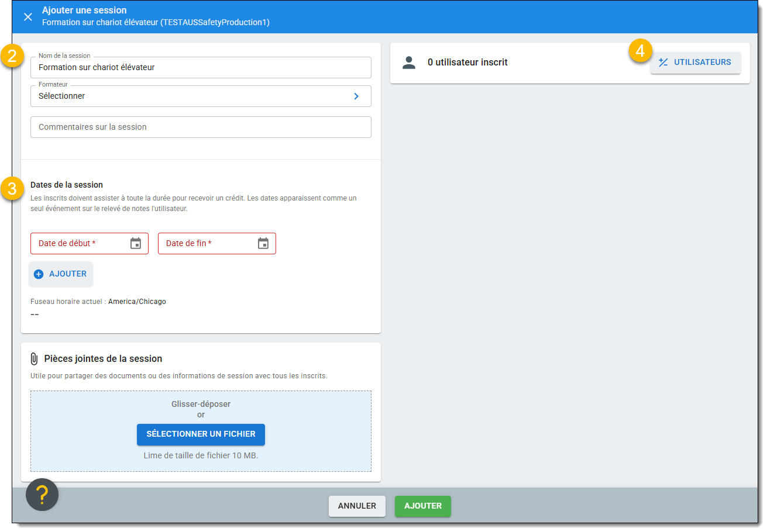
Task: Click the green Ajouter button
Action: click(x=422, y=506)
